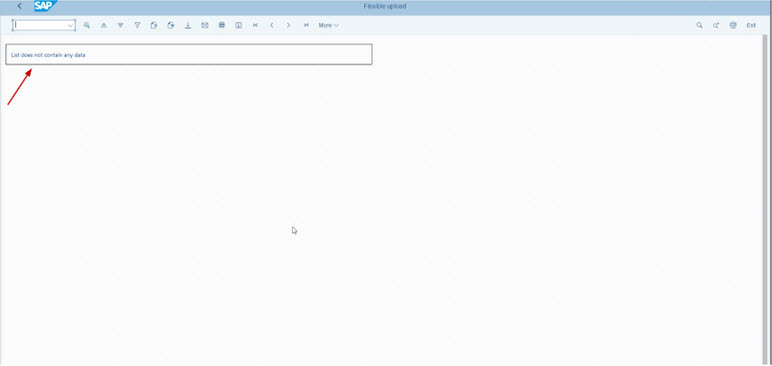Download list to local file
Image resolution: width=772 pixels, height=366 pixels.
point(188,25)
